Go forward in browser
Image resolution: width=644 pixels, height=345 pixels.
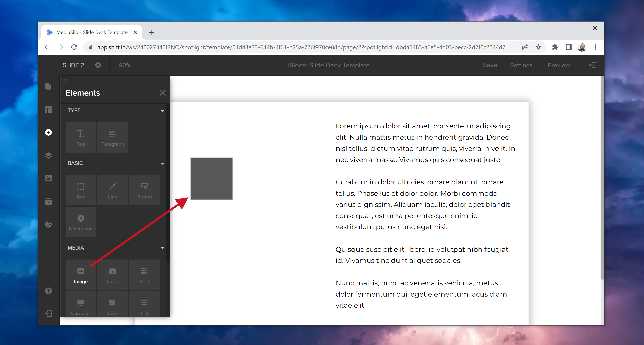(x=61, y=47)
